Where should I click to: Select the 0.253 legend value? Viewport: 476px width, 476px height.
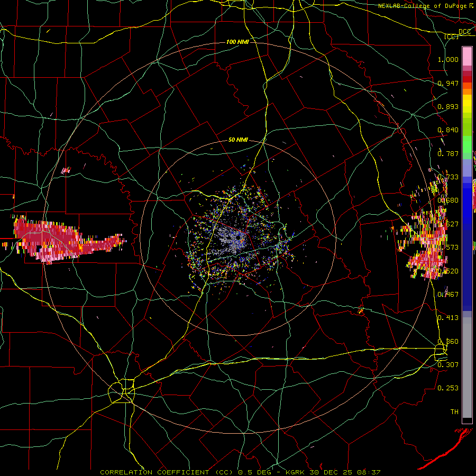click(x=448, y=388)
